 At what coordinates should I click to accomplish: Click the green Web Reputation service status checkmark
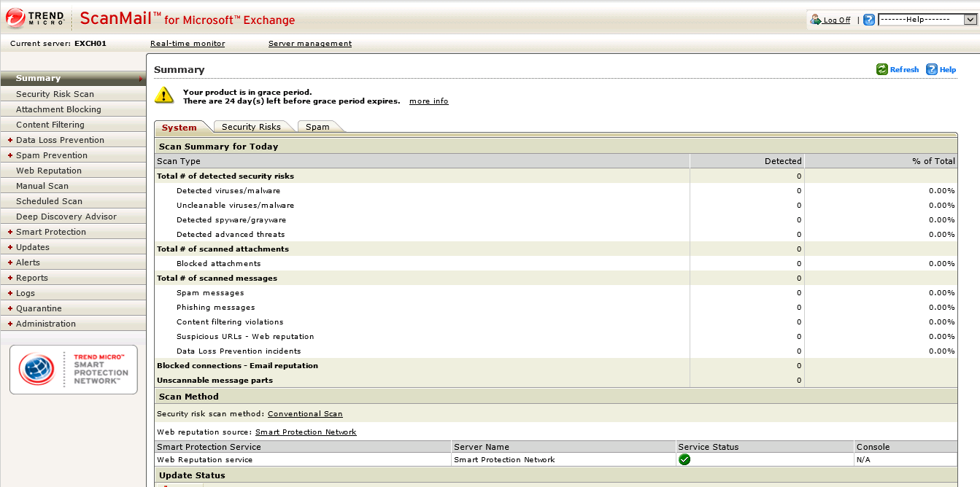[684, 459]
